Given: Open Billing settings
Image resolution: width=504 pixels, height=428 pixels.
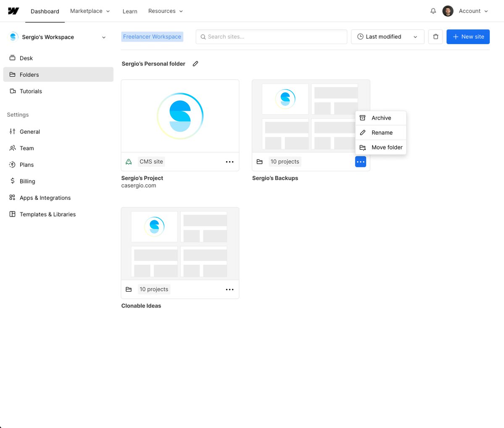Looking at the screenshot, I should [x=58, y=181].
